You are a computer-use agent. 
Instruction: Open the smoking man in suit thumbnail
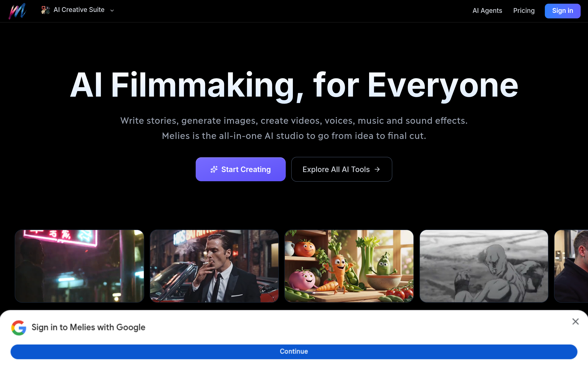214,266
